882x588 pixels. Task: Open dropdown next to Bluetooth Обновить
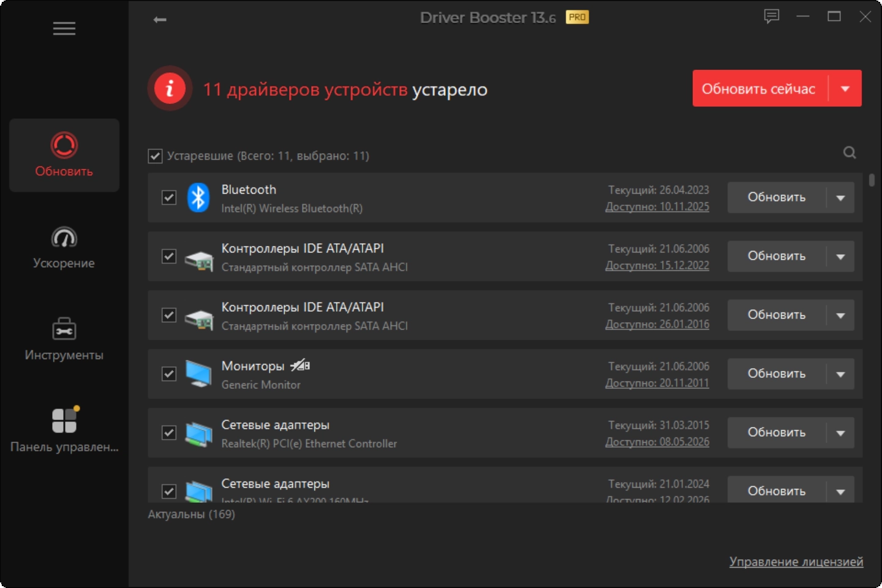[840, 198]
